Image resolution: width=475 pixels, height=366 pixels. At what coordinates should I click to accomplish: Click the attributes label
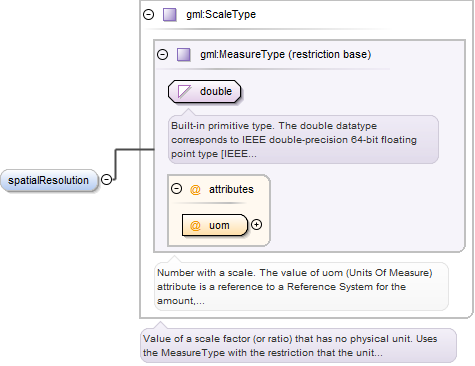231,189
